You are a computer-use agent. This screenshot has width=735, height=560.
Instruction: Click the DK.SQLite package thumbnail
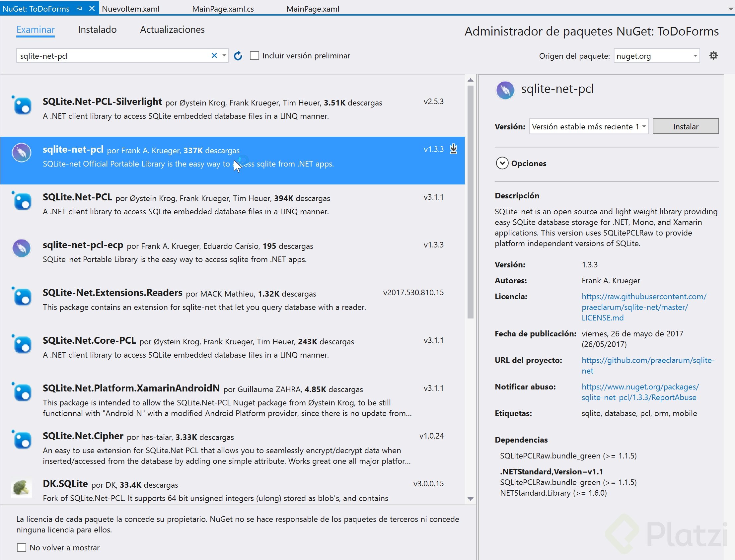(21, 488)
